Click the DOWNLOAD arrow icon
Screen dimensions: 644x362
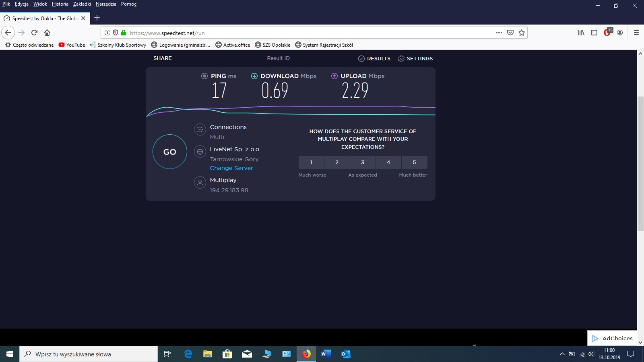point(254,76)
